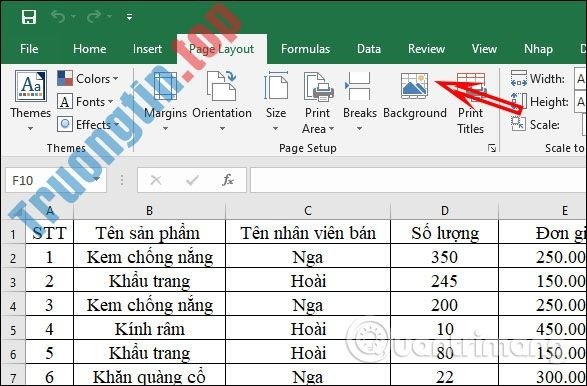The image size is (587, 386).
Task: Switch to the Insert tab
Action: 147,49
